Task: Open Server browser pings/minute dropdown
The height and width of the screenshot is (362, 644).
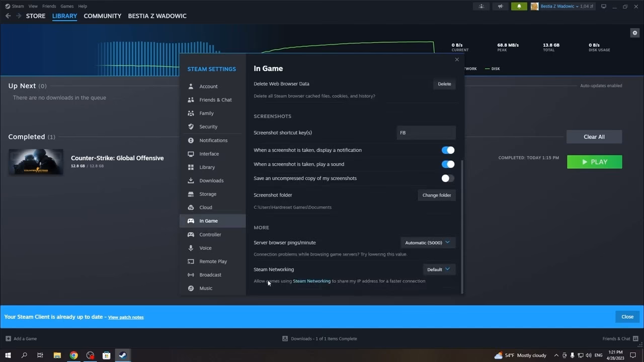Action: (428, 242)
